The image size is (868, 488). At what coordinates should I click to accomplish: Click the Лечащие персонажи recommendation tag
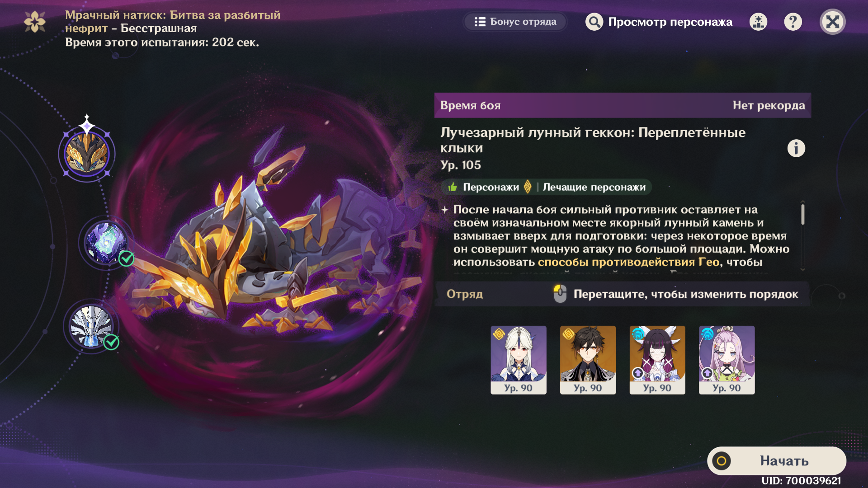pyautogui.click(x=594, y=187)
